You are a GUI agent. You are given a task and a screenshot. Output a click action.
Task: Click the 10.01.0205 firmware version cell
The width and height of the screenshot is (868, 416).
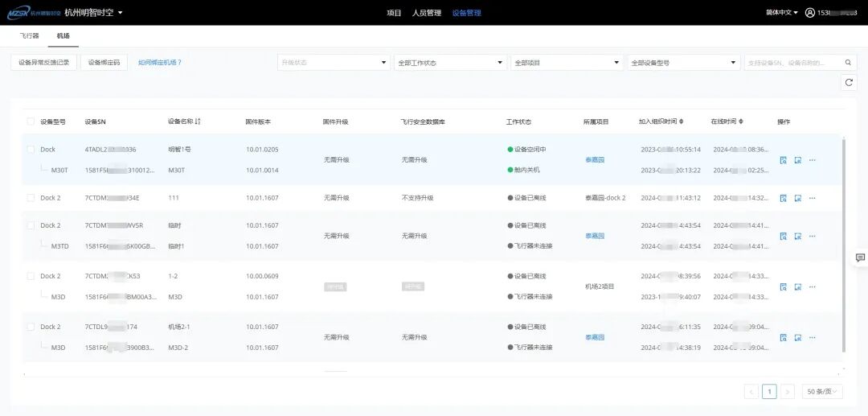click(262, 150)
